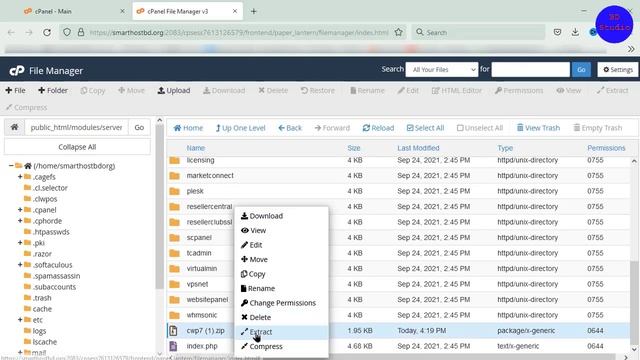Click the Back navigation link
This screenshot has height=360, width=640.
pos(290,128)
